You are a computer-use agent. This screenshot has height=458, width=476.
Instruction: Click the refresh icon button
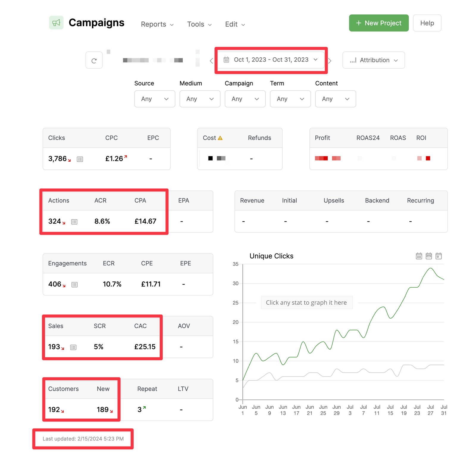pos(94,60)
